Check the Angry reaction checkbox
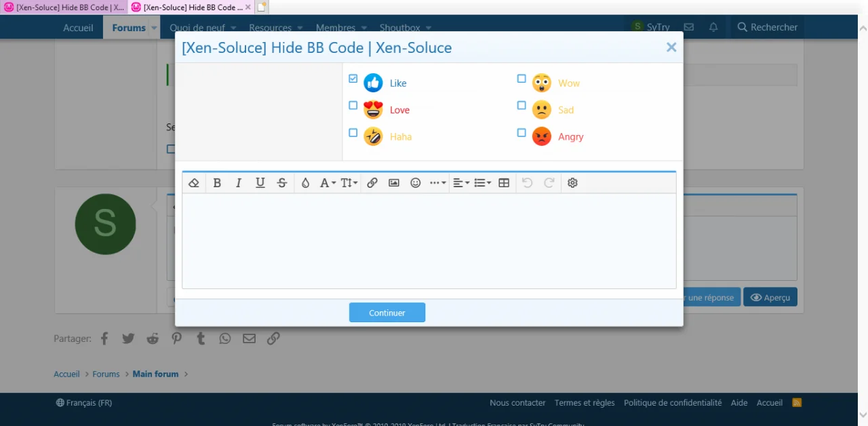 click(521, 132)
